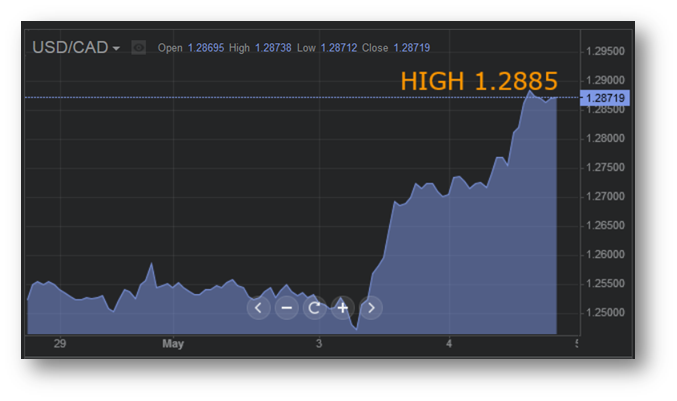Select the current price label 1.28719 on axis
The width and height of the screenshot is (677, 401).
[x=607, y=97]
